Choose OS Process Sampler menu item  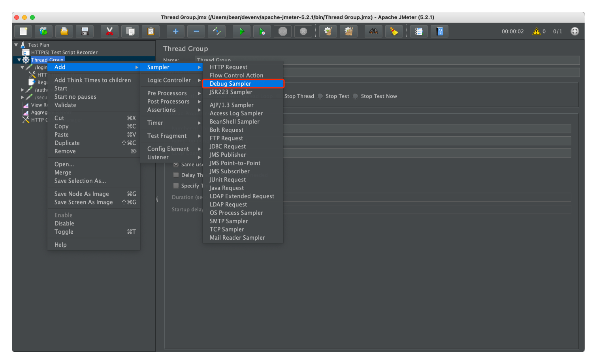click(x=243, y=213)
